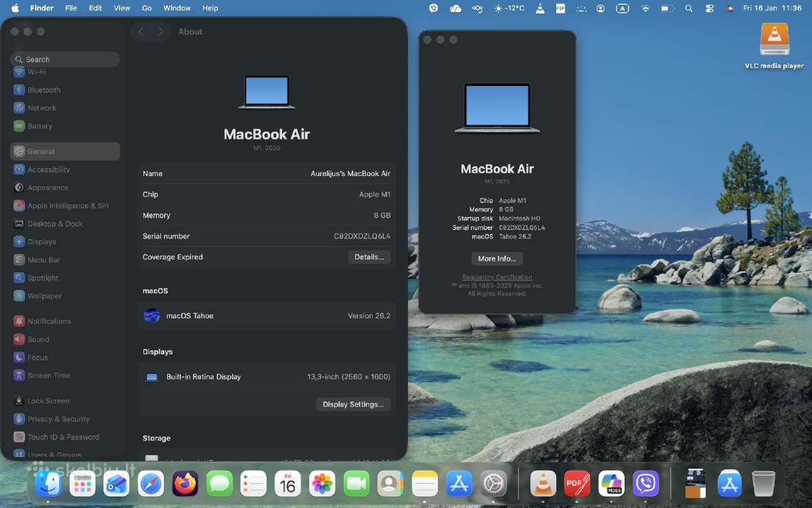The image size is (812, 508).
Task: Open the -12°C weather menu bar item
Action: pyautogui.click(x=510, y=8)
